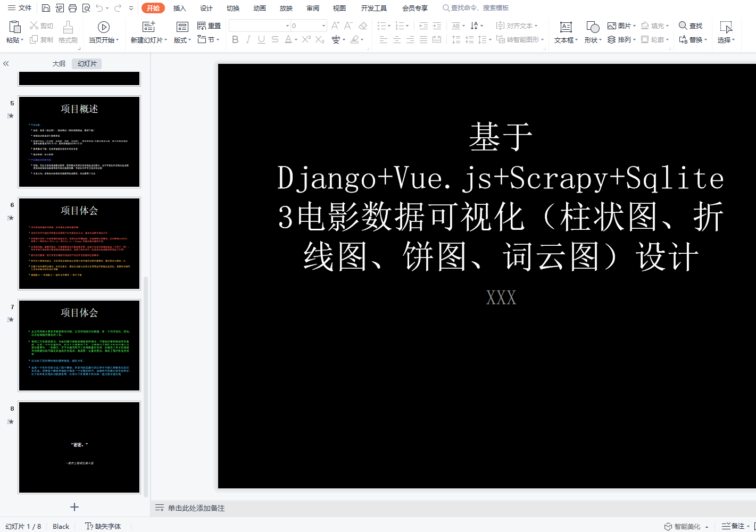Open the Start From Current Slide (当页开始) dropdown

click(x=104, y=40)
